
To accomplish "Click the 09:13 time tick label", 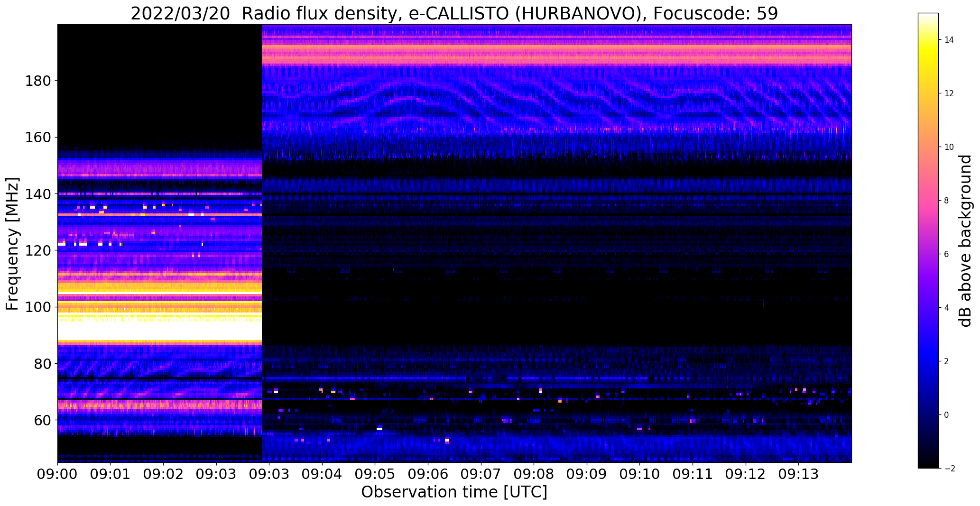I will [x=798, y=475].
